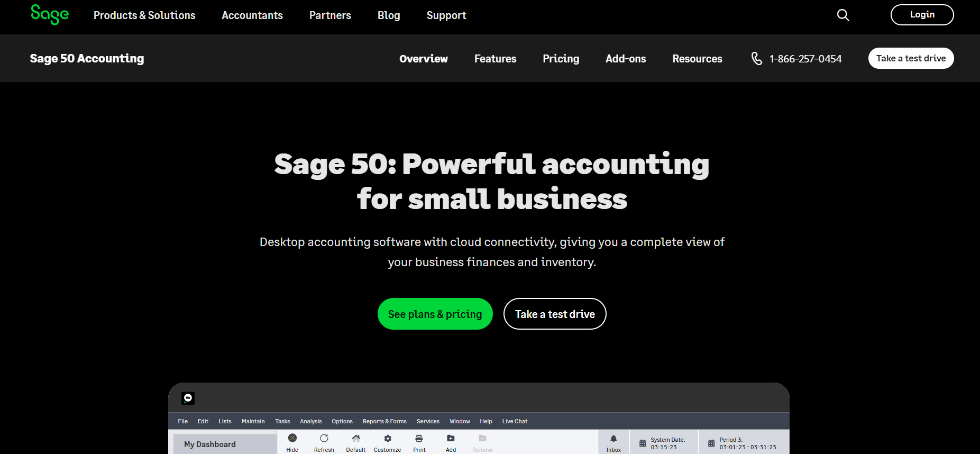Click Period 3 range 03-01-23 - 03-31-23
The image size is (980, 454).
click(748, 447)
